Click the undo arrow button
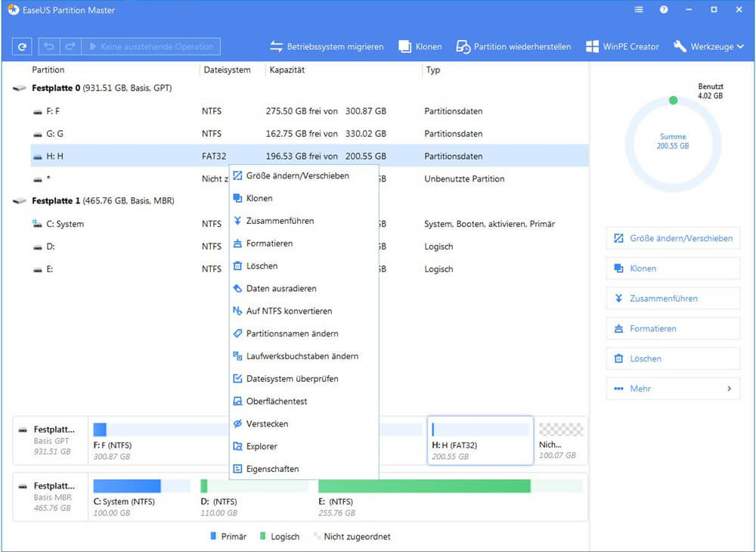This screenshot has height=552, width=756. (48, 47)
